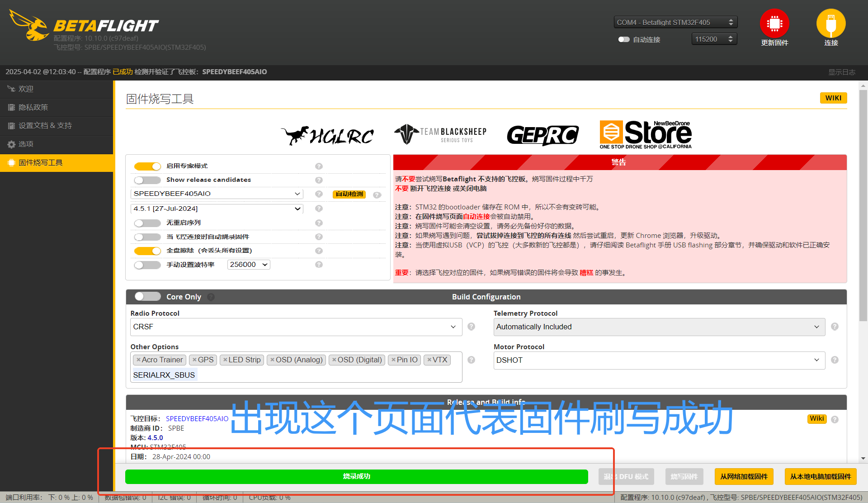Click help icon for expert mode row
The height and width of the screenshot is (503, 868).
click(x=319, y=166)
